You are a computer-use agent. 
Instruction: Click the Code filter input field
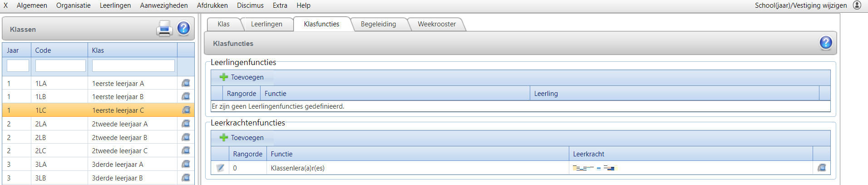[60, 65]
